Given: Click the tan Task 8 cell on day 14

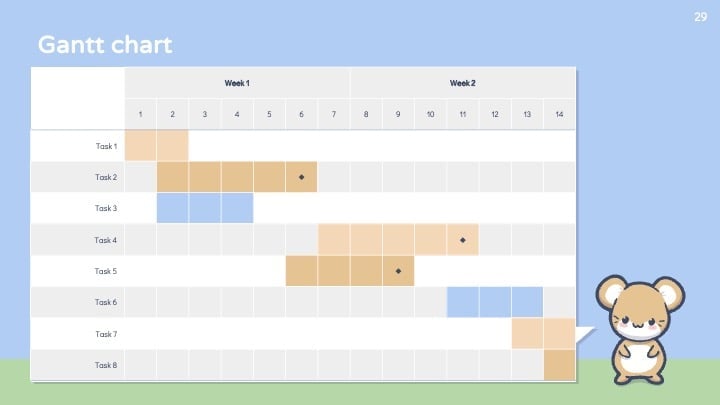Looking at the screenshot, I should click(559, 365).
